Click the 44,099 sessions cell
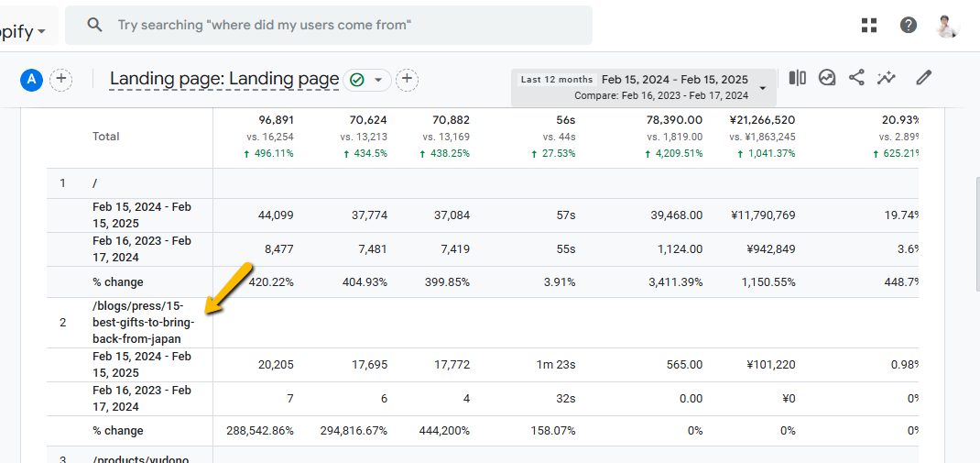Screen dimensions: 980x463 [x=276, y=215]
